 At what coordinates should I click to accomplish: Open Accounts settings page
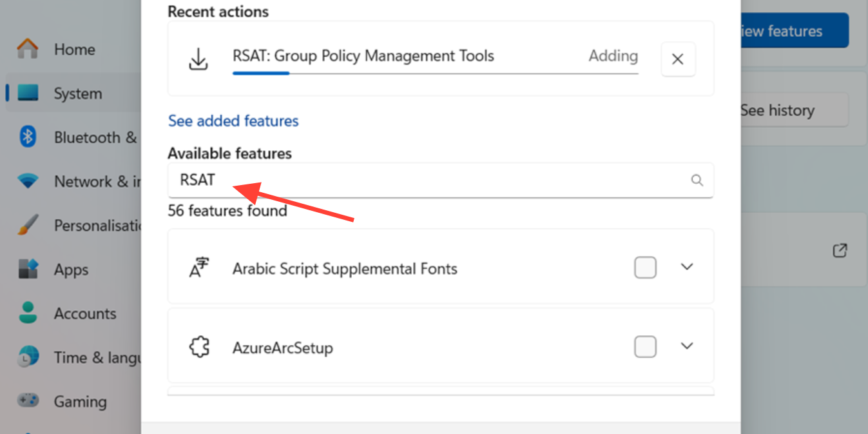coord(85,313)
